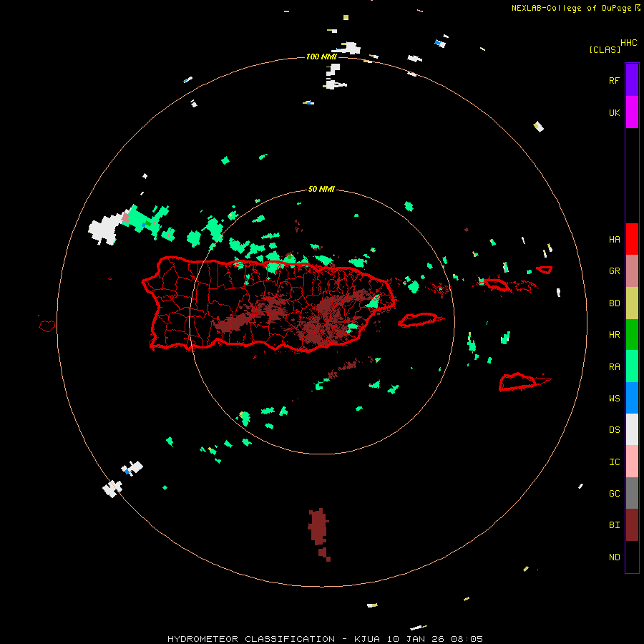Click the ND legend label
Screen dimensions: 644x644
click(614, 557)
